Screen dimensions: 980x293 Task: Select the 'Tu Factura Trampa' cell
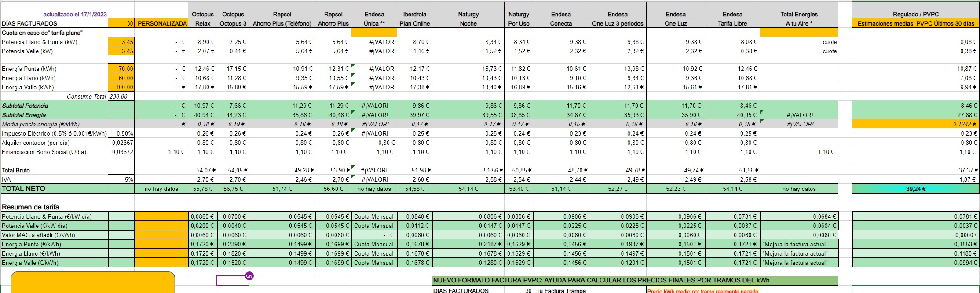pyautogui.click(x=561, y=290)
